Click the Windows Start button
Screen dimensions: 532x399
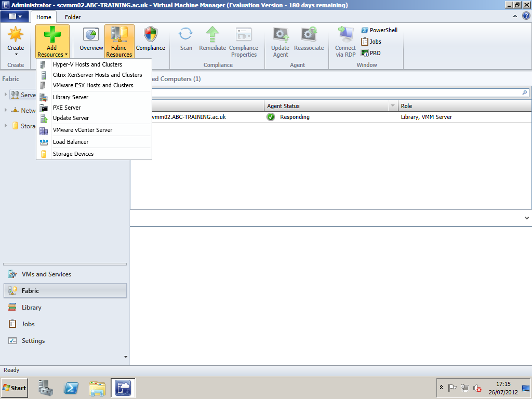point(14,388)
